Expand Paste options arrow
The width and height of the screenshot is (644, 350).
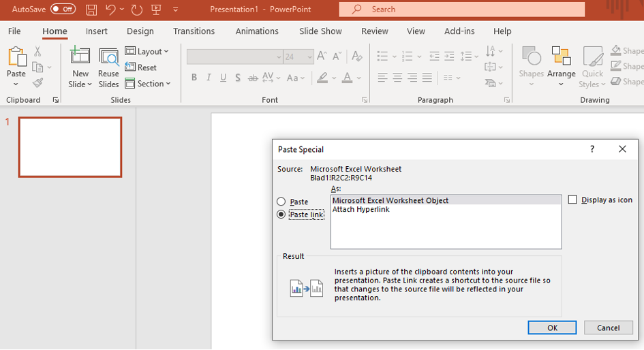coord(16,84)
